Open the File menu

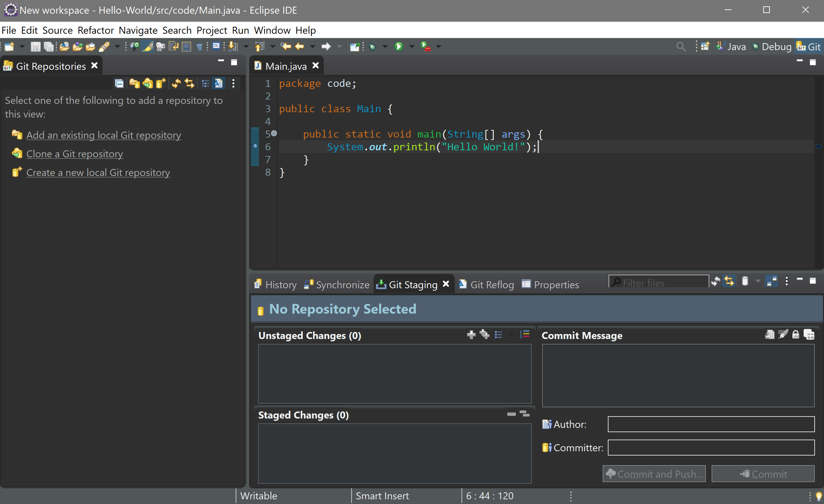click(9, 30)
